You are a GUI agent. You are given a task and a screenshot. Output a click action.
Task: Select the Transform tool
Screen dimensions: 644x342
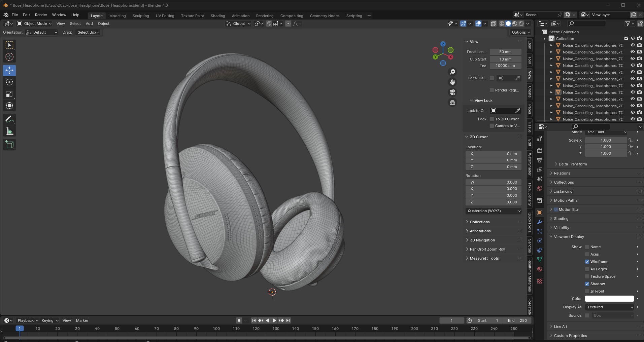9,106
